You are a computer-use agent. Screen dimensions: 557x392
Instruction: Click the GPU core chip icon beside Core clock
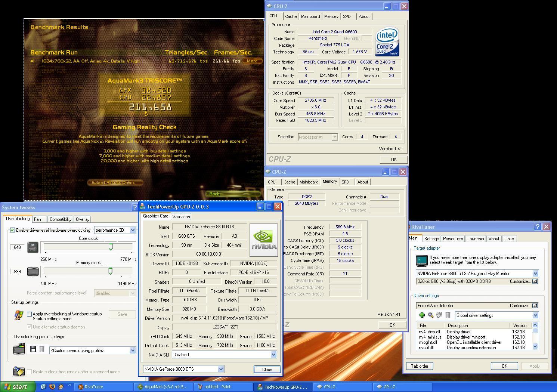tap(33, 247)
